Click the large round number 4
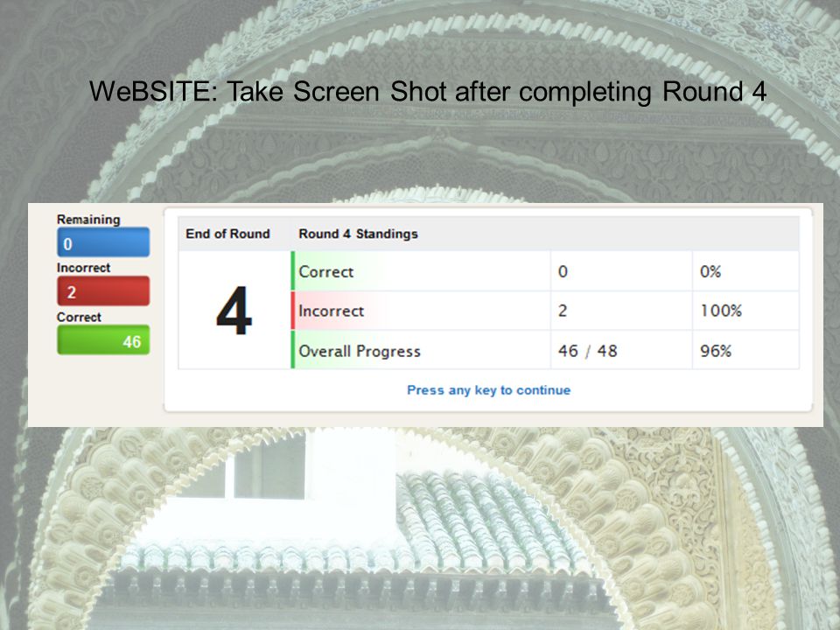Image resolution: width=840 pixels, height=630 pixels. [234, 311]
